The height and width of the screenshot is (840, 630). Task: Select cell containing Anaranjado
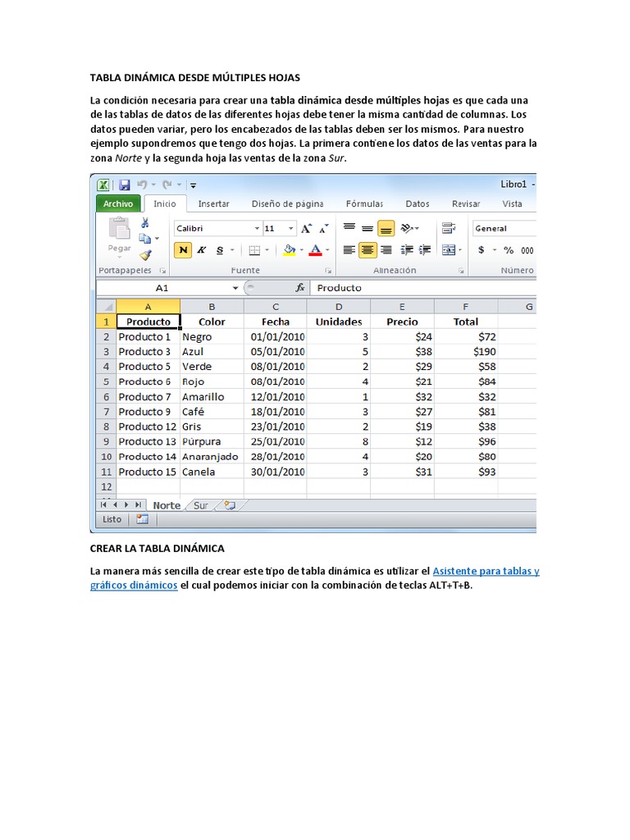212,457
